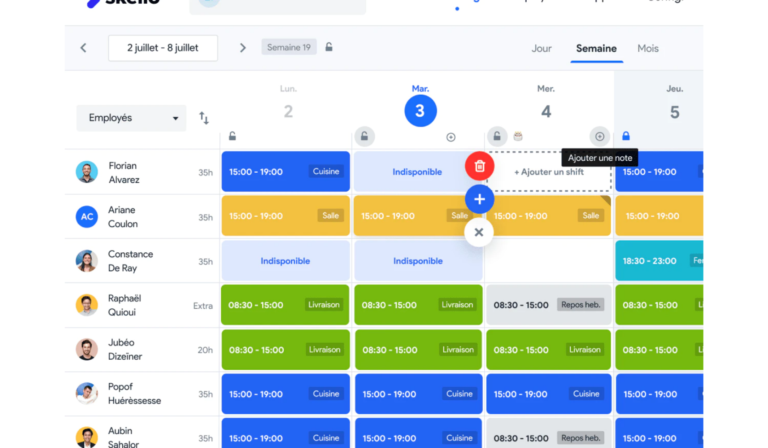
Task: Open Jubéo Dizeïner's Monday Livraison shift
Action: coord(286,350)
